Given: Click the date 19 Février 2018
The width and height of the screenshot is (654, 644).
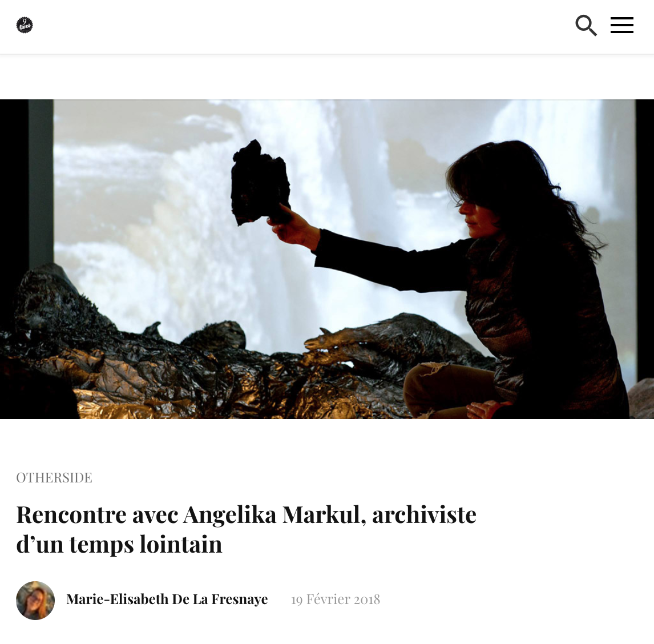Looking at the screenshot, I should pyautogui.click(x=336, y=599).
